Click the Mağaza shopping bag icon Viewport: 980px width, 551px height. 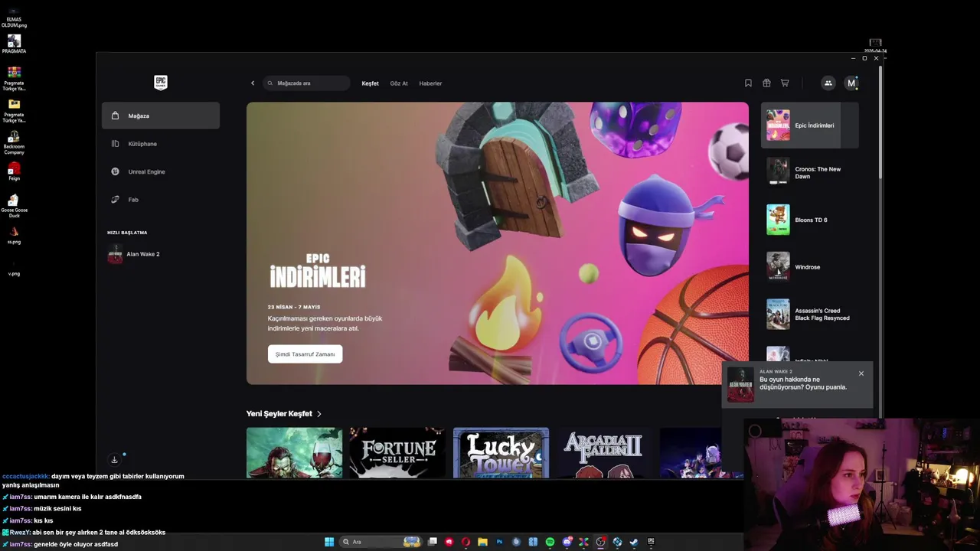point(115,116)
